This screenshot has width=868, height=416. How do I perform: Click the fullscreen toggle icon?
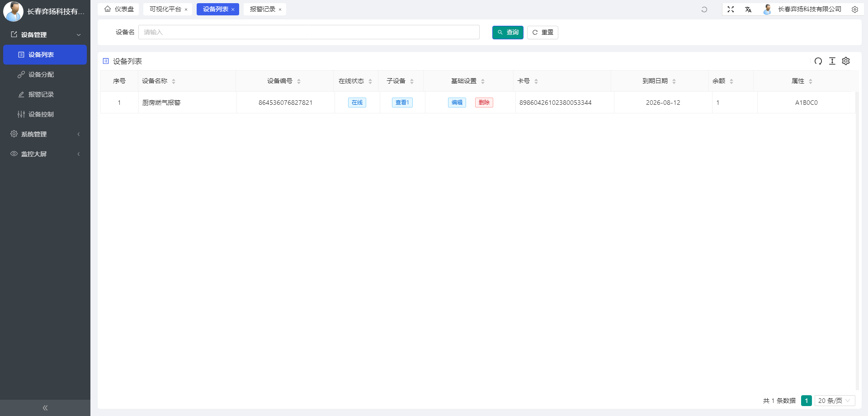click(731, 9)
